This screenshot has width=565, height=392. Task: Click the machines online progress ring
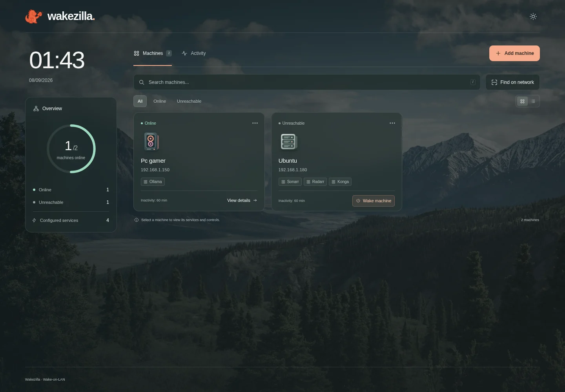(x=71, y=149)
